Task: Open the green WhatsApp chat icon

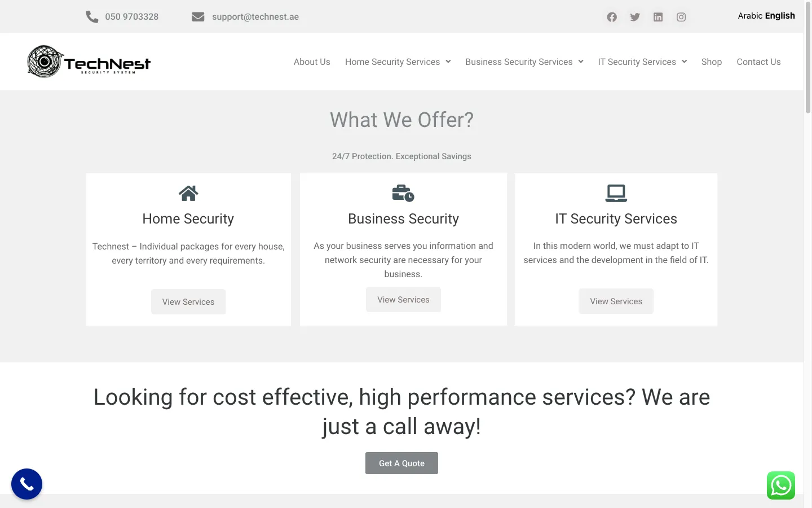Action: 781,485
